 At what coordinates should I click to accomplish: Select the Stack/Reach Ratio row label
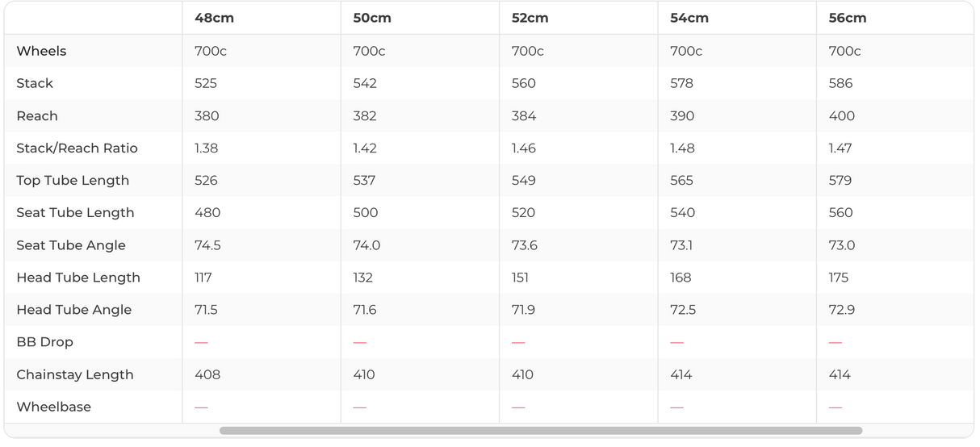(x=77, y=148)
